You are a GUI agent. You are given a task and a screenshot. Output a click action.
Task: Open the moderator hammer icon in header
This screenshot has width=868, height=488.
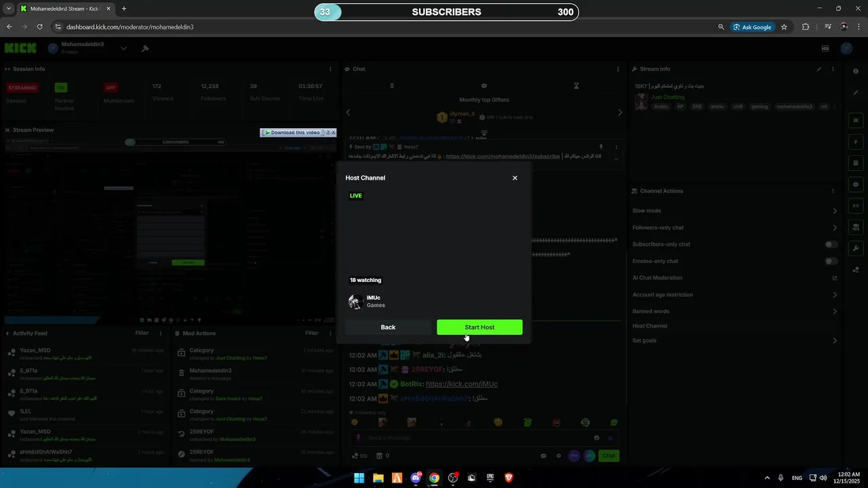click(x=145, y=49)
